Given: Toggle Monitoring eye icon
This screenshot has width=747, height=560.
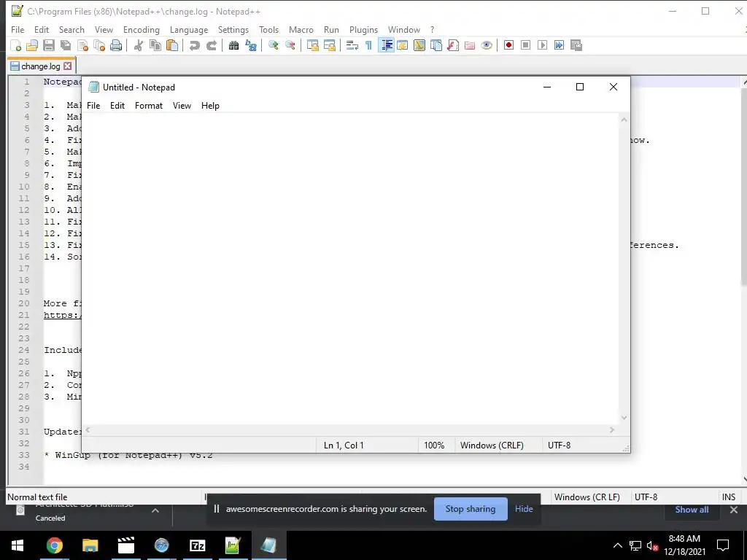Looking at the screenshot, I should [x=487, y=45].
